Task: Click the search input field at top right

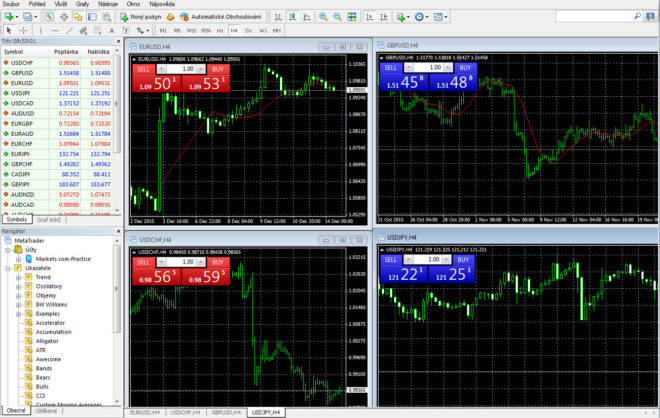Action: [x=594, y=16]
